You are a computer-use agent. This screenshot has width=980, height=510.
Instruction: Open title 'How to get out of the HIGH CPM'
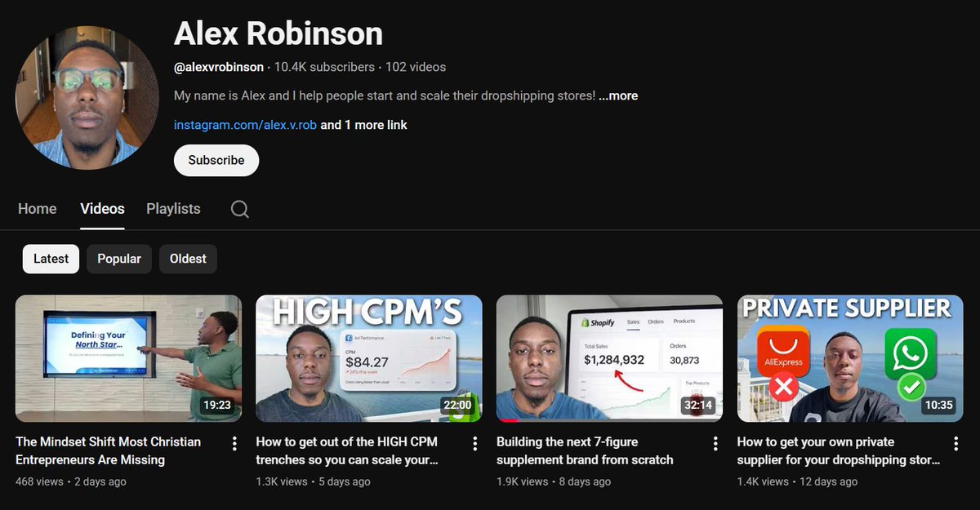(347, 450)
